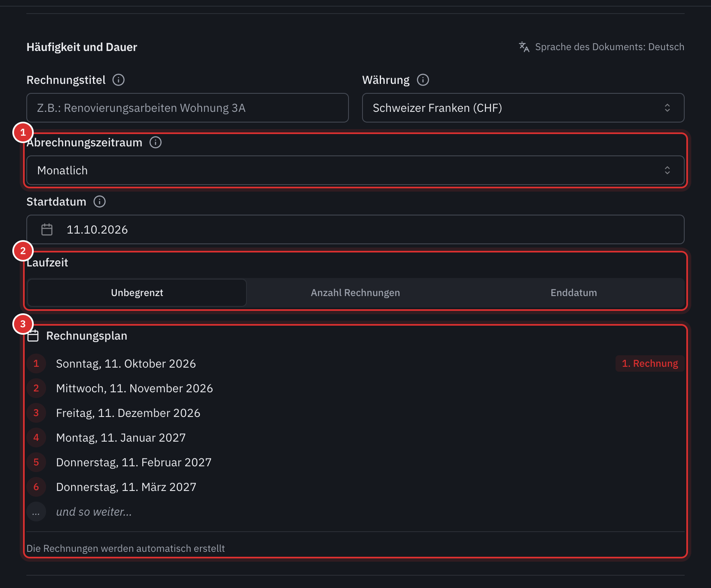Open the Währung dropdown Schweizer Franken
The image size is (711, 588).
523,108
